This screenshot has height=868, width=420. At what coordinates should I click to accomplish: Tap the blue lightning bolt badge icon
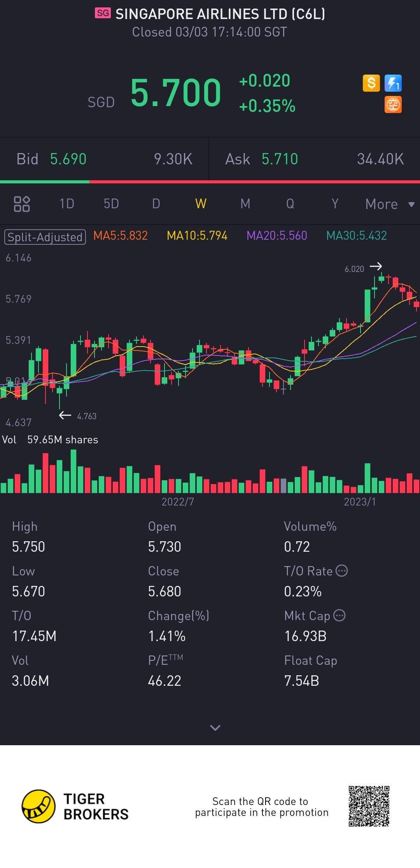click(x=393, y=83)
